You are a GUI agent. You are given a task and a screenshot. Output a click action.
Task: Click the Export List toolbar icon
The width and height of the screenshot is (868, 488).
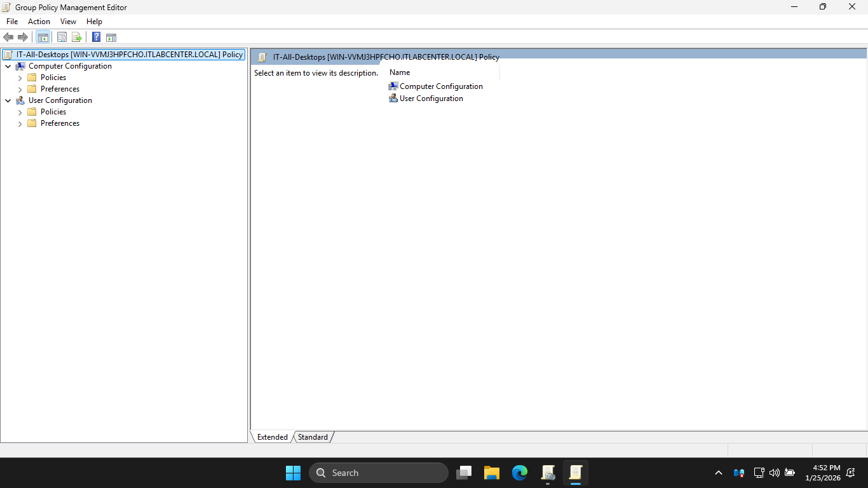tap(77, 37)
